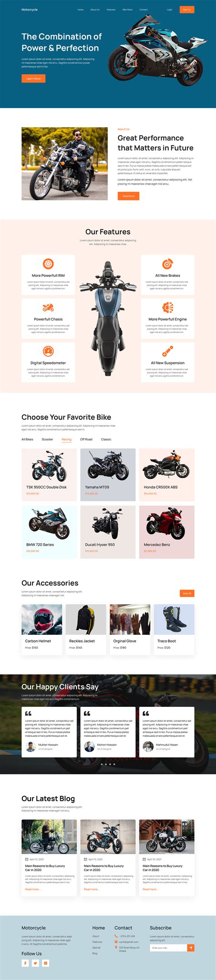Click the Learn More hero button
This screenshot has width=216, height=980.
pyautogui.click(x=33, y=78)
